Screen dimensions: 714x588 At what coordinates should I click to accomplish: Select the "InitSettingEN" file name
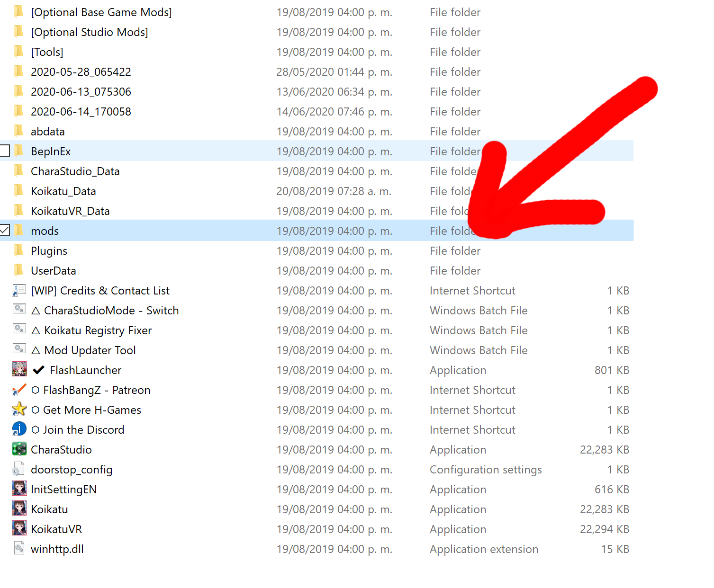(x=64, y=490)
